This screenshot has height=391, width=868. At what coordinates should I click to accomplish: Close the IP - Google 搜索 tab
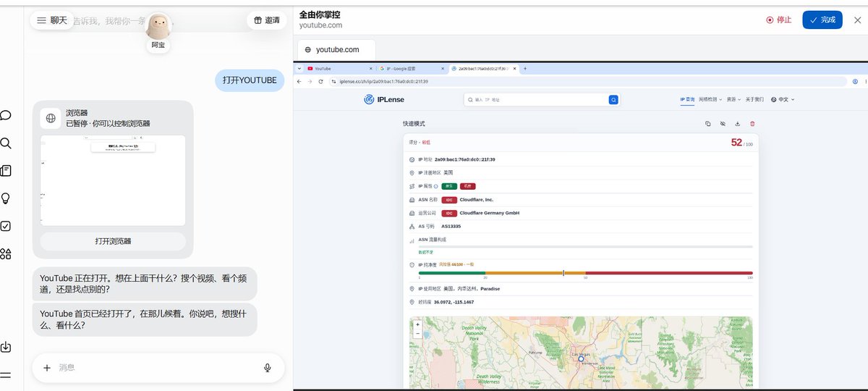point(443,68)
